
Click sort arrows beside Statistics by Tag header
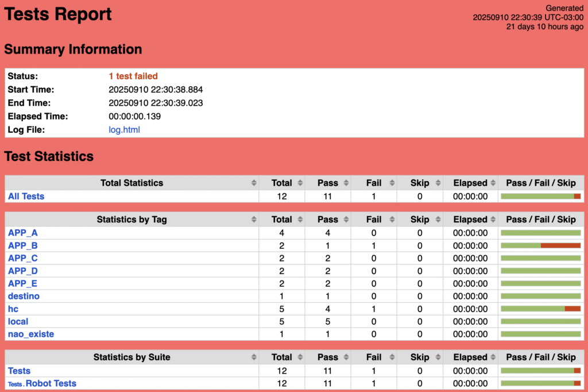click(253, 220)
